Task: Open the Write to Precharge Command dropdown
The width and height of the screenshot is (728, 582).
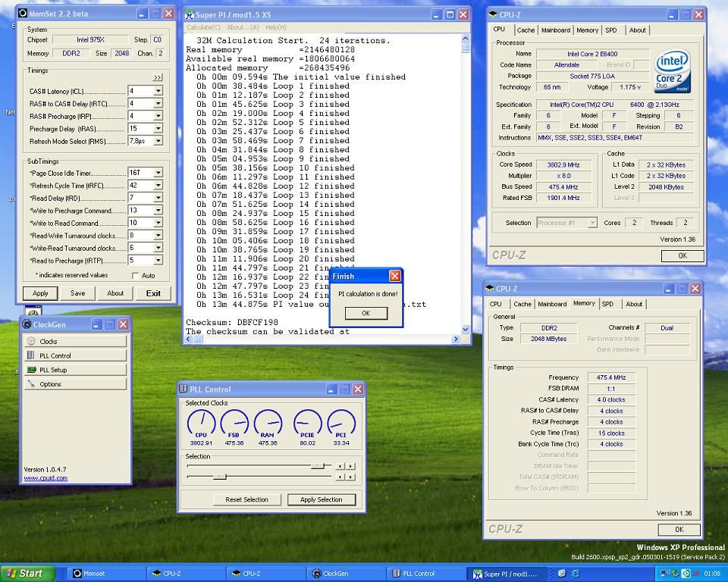Action: pyautogui.click(x=158, y=210)
